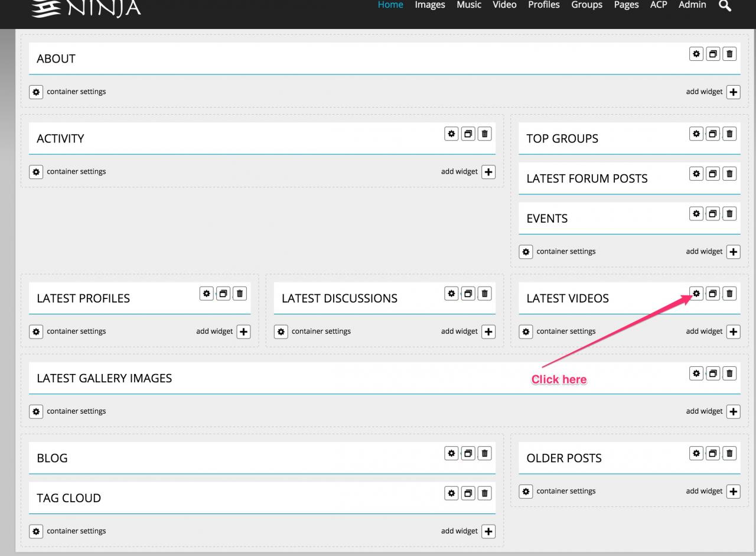Copy the Latest Gallery Images widget
756x556 pixels.
(713, 373)
